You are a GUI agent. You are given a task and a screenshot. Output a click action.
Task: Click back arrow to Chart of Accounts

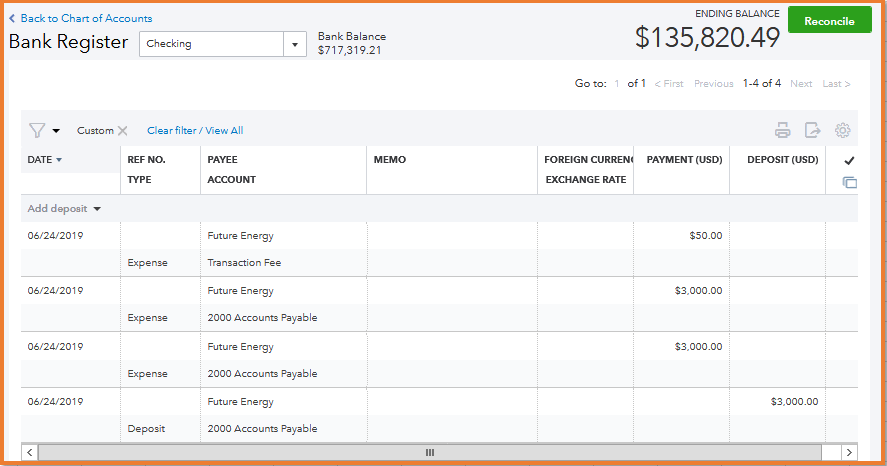(x=12, y=18)
